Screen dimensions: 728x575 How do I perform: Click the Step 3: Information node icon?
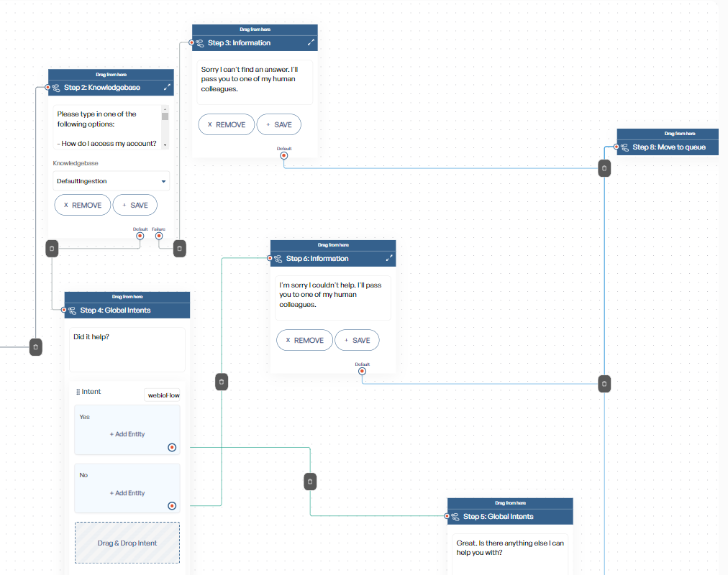click(x=200, y=43)
